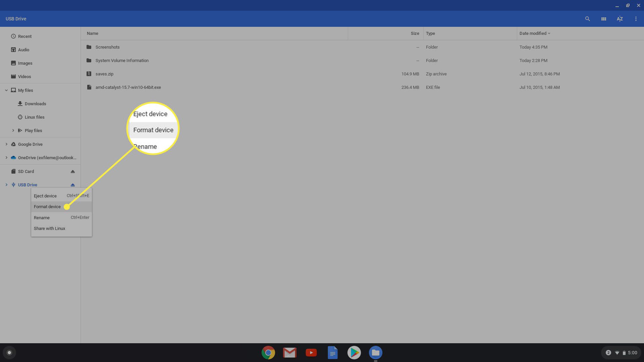Click Eject device button in context menu
Image resolution: width=644 pixels, height=362 pixels.
pyautogui.click(x=45, y=196)
